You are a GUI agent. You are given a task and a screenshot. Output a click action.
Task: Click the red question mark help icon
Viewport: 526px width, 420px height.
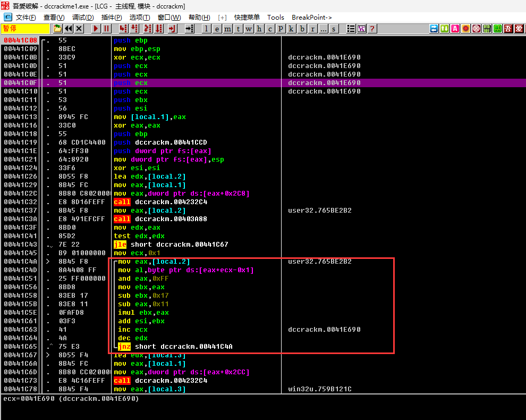[372, 29]
